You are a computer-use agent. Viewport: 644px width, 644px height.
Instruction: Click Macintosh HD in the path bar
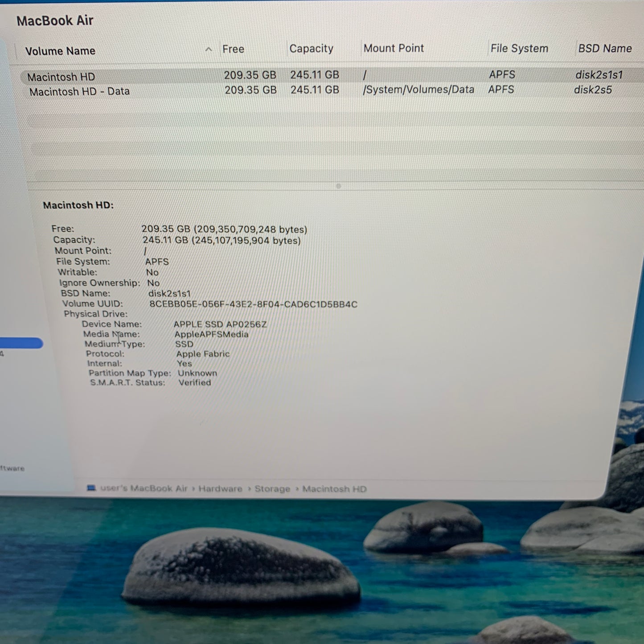pyautogui.click(x=335, y=489)
